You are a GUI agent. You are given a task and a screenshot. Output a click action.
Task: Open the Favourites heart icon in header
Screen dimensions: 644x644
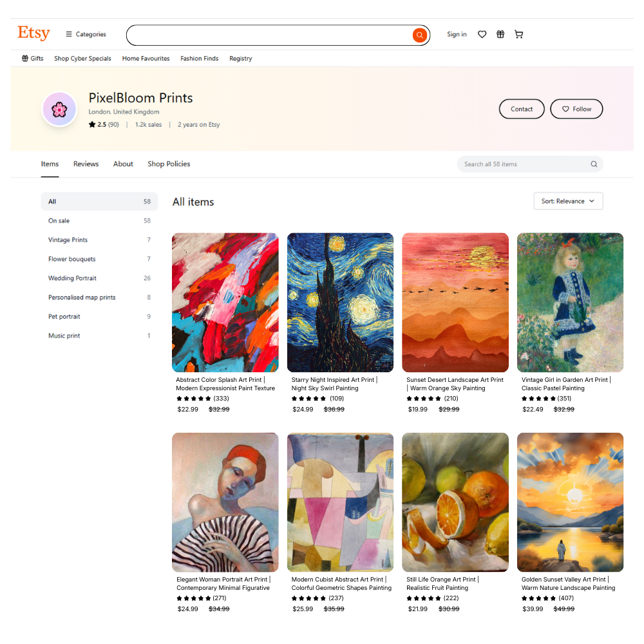pyautogui.click(x=482, y=35)
